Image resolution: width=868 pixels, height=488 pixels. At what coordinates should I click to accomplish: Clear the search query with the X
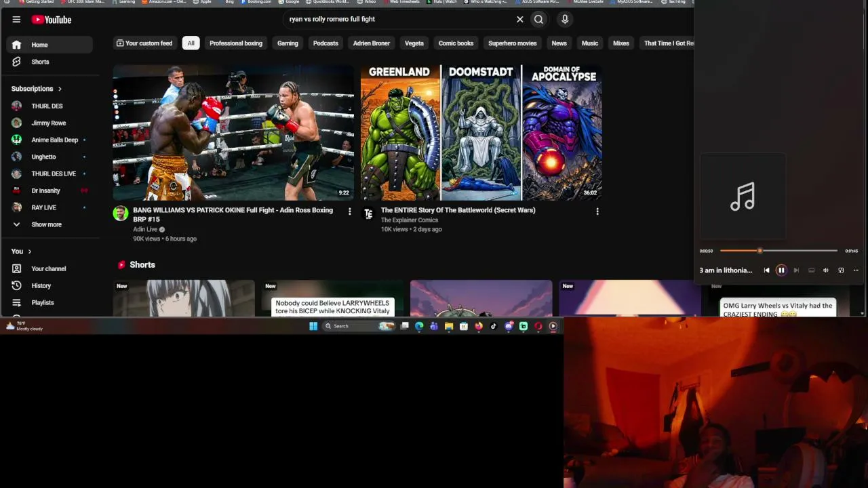(x=520, y=19)
